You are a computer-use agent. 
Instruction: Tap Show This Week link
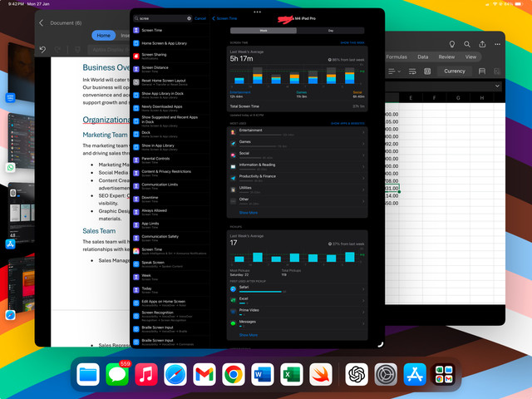352,42
